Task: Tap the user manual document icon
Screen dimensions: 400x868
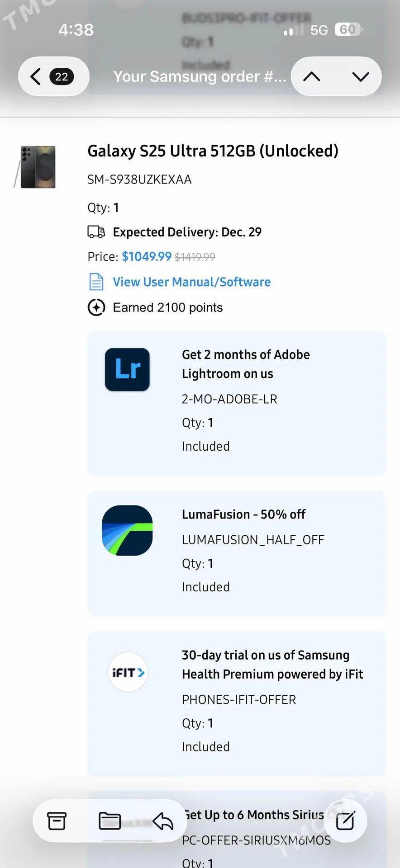Action: coord(96,282)
